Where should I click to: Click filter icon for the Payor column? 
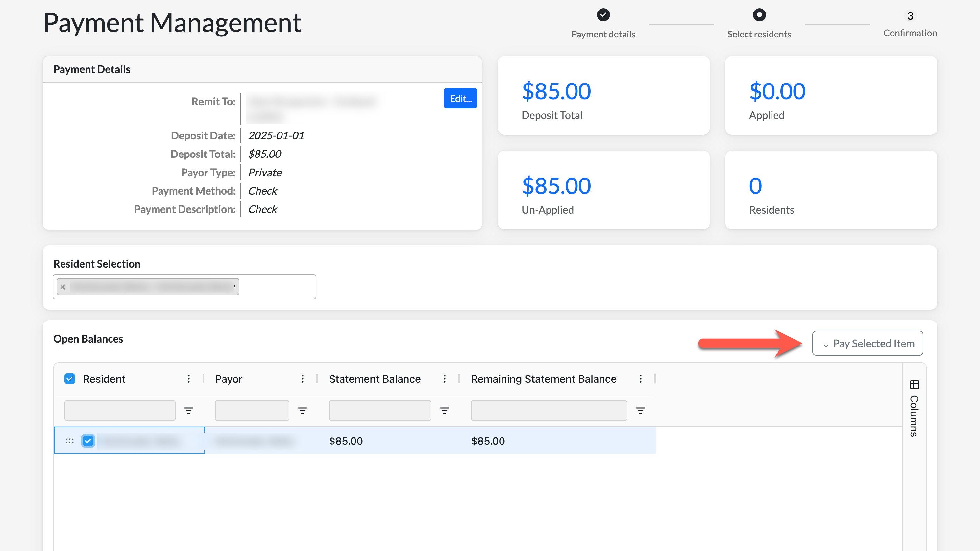pos(303,410)
